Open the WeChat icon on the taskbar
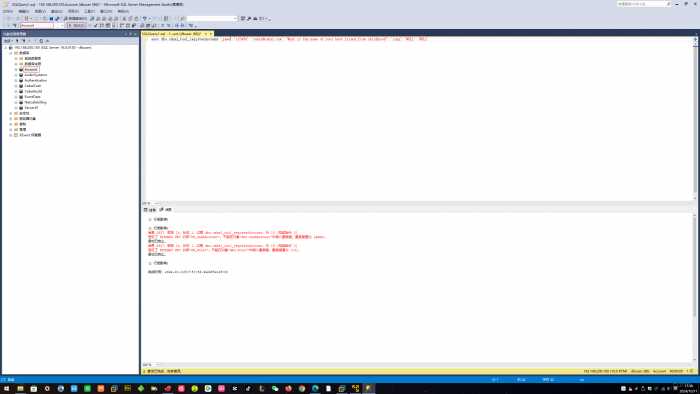Viewport: 700px width, 394px height. pos(275,389)
